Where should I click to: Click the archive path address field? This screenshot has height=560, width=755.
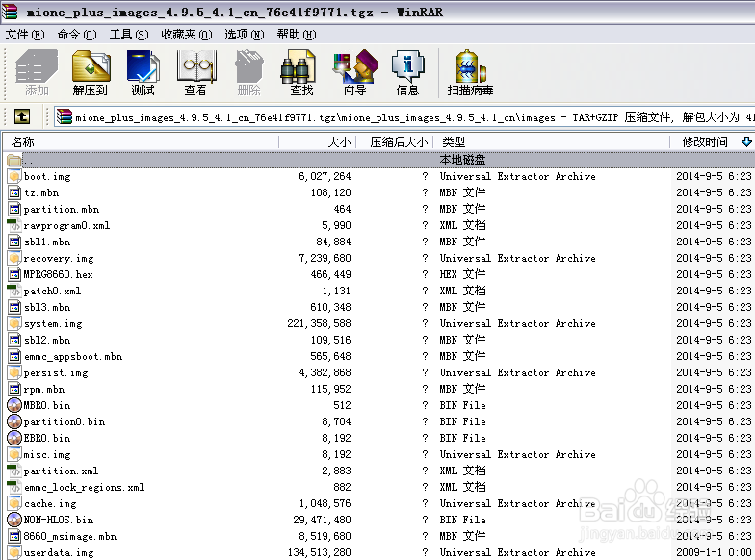(x=404, y=117)
